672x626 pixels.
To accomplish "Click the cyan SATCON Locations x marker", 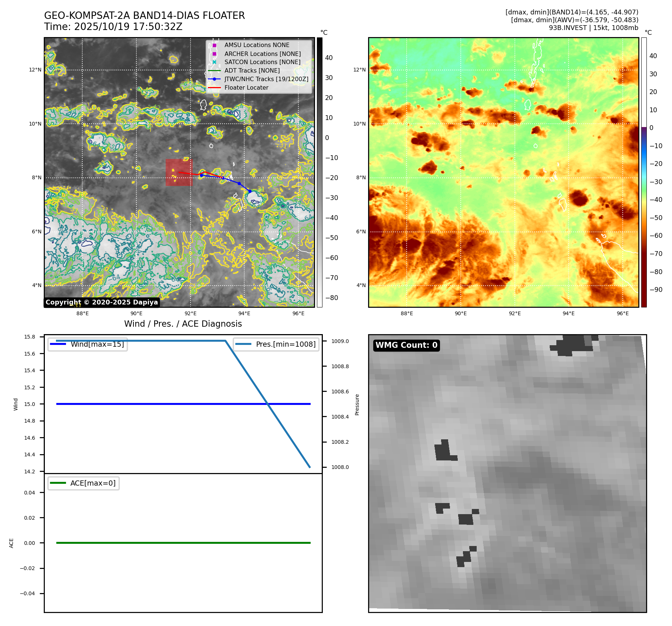I will coord(214,62).
